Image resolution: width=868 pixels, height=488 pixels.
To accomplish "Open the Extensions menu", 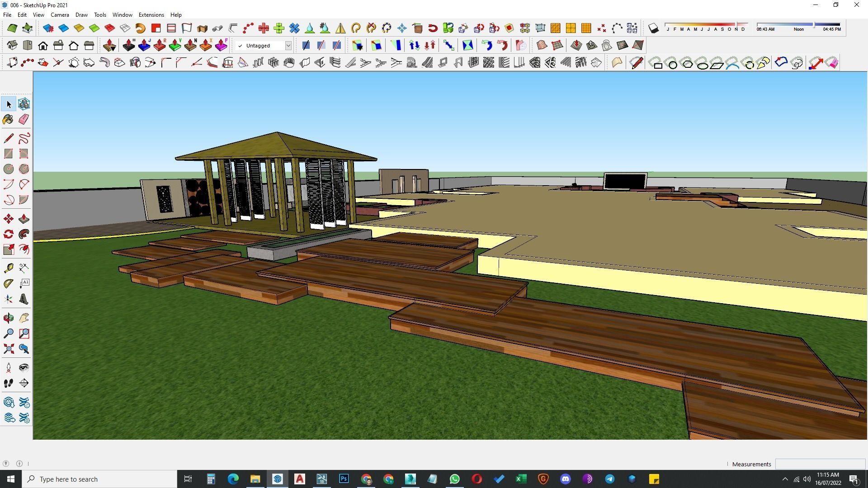I will 151,15.
